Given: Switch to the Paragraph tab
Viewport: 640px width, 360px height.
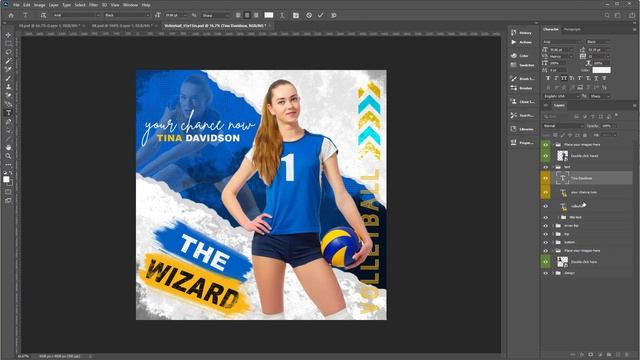Looking at the screenshot, I should (x=572, y=29).
